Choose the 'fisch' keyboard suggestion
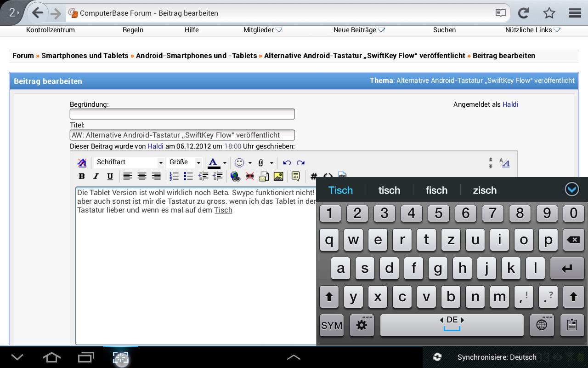Viewport: 588px width, 368px height. (x=436, y=190)
